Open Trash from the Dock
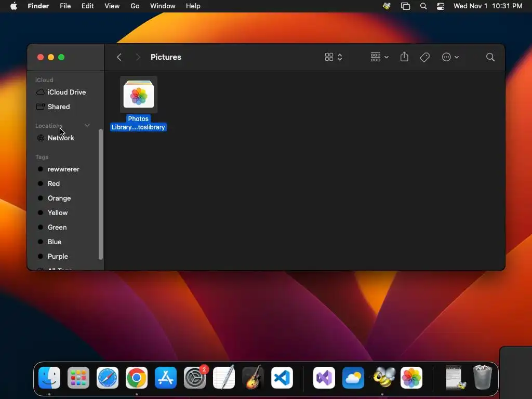This screenshot has width=532, height=399. (x=482, y=377)
